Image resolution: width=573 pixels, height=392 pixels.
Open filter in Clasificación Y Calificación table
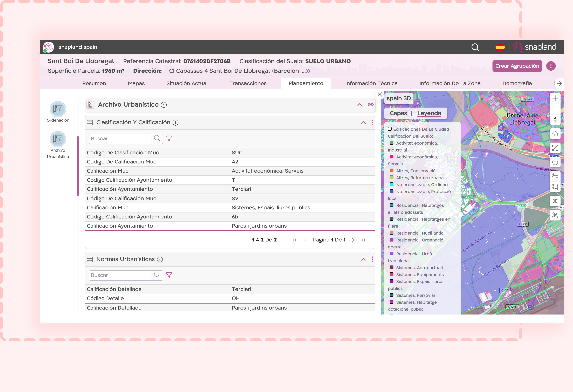tap(169, 138)
